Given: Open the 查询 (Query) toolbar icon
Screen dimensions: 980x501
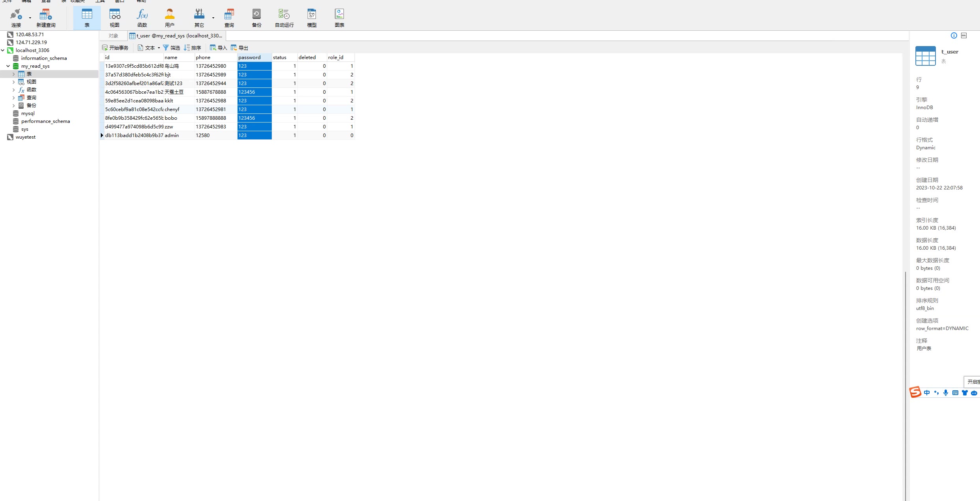Looking at the screenshot, I should click(229, 18).
